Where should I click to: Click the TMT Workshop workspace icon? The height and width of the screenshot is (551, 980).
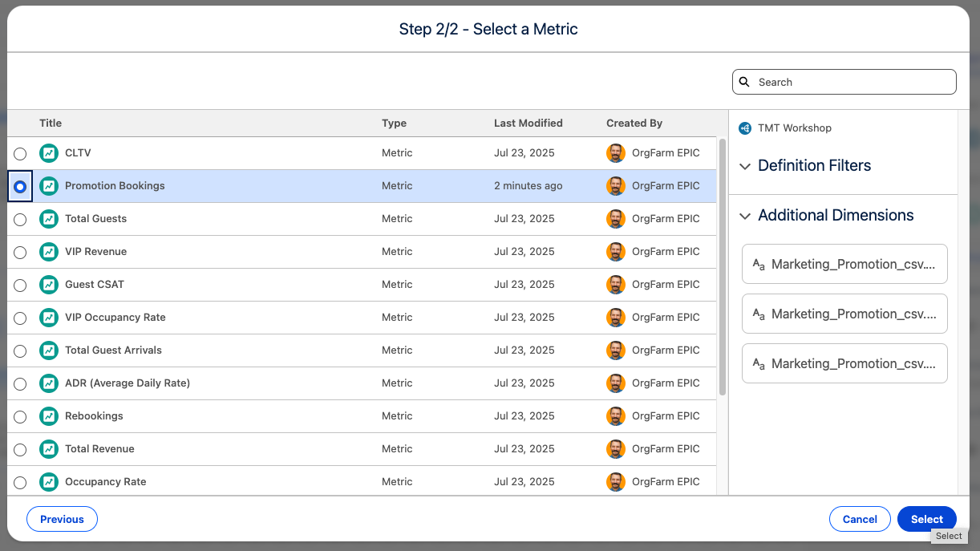coord(745,128)
